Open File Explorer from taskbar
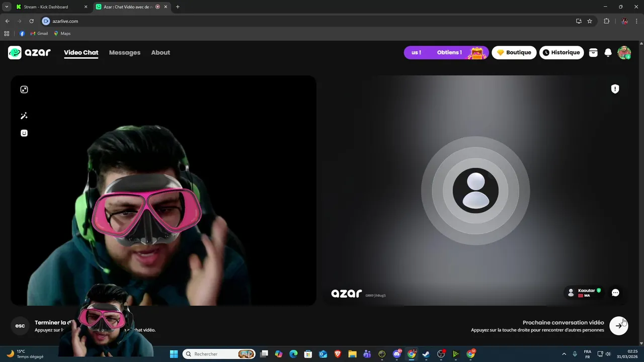The image size is (644, 362). [352, 354]
